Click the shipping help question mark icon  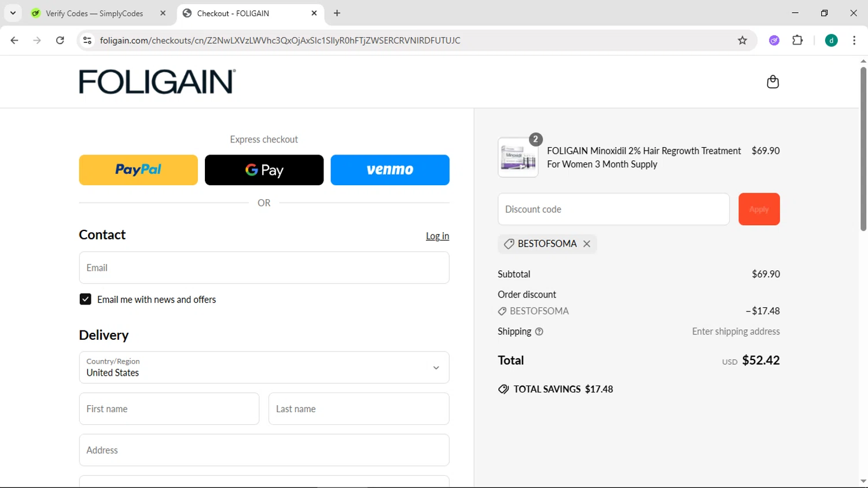click(x=539, y=332)
